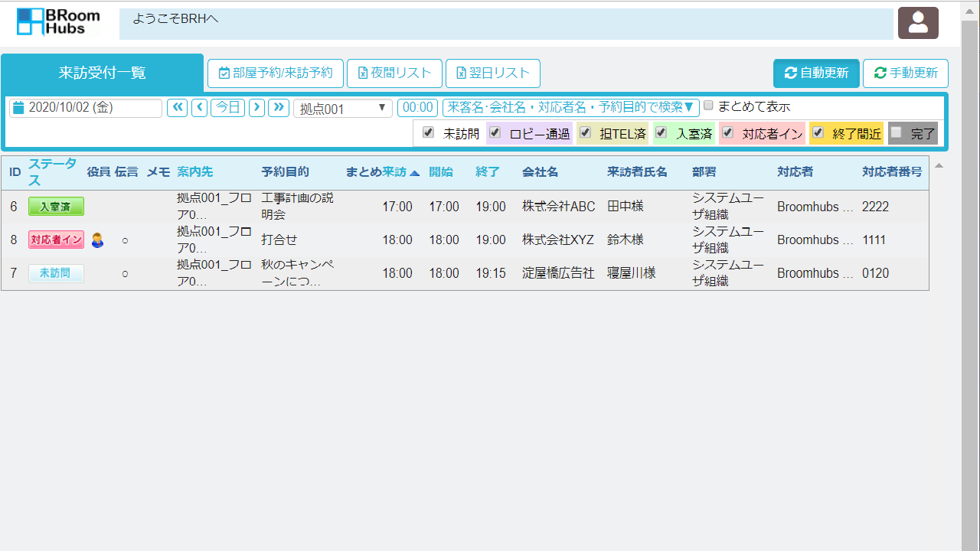
Task: Click responder number 1111
Action: tap(874, 240)
